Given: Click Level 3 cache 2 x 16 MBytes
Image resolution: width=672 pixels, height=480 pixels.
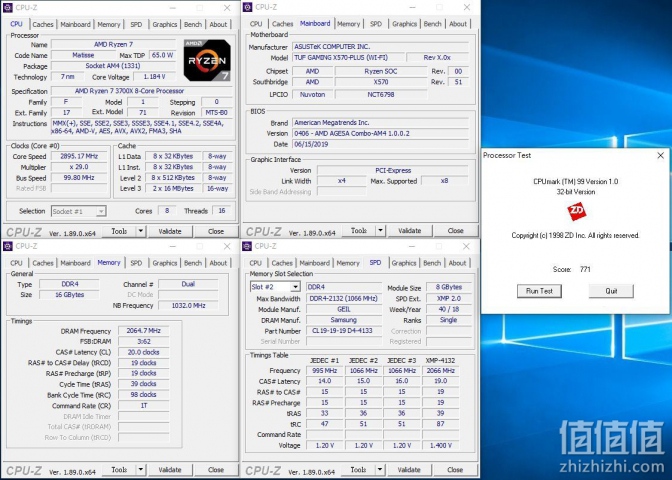Looking at the screenshot, I should pyautogui.click(x=173, y=189).
